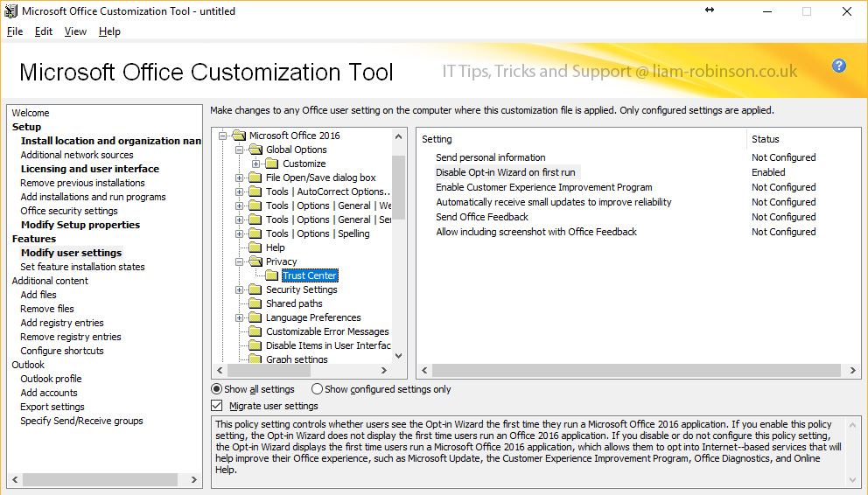Click the Disable Items in User Interface folder icon
868x495 pixels.
[x=255, y=345]
